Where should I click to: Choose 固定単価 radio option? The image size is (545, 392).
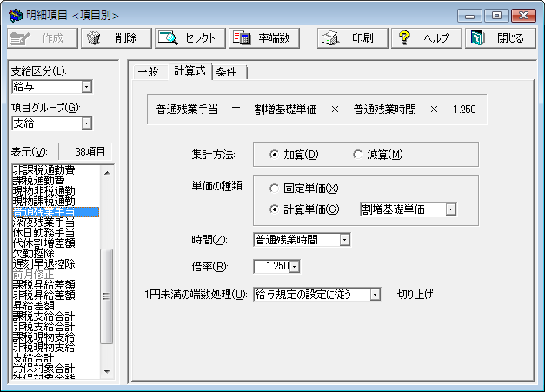(275, 188)
